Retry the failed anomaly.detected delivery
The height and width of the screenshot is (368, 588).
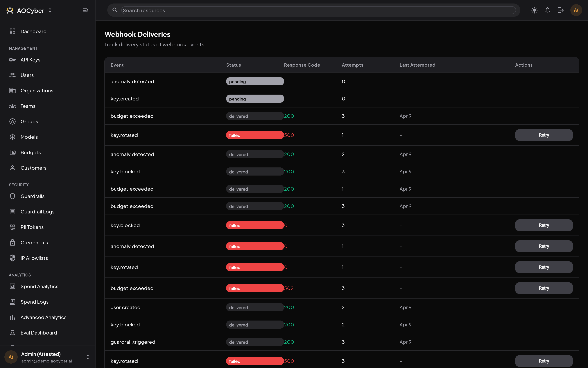point(544,246)
